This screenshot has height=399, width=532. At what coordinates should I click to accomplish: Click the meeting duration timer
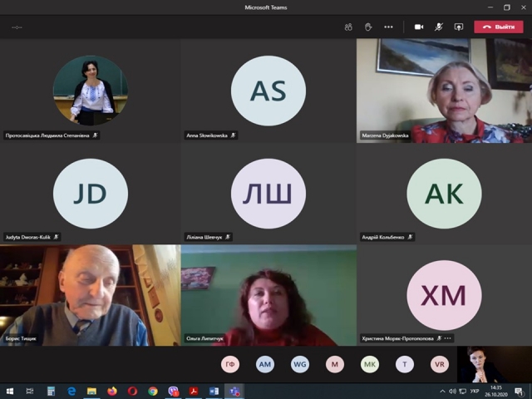pos(17,27)
